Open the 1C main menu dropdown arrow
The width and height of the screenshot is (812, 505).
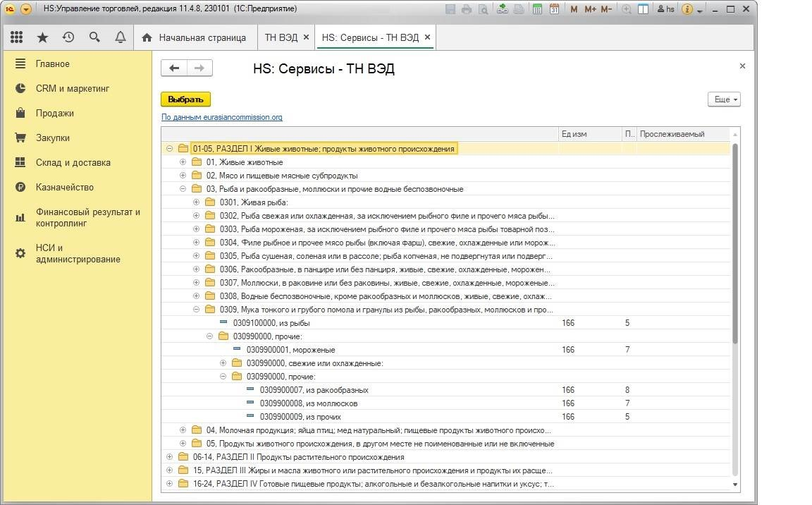[x=26, y=9]
